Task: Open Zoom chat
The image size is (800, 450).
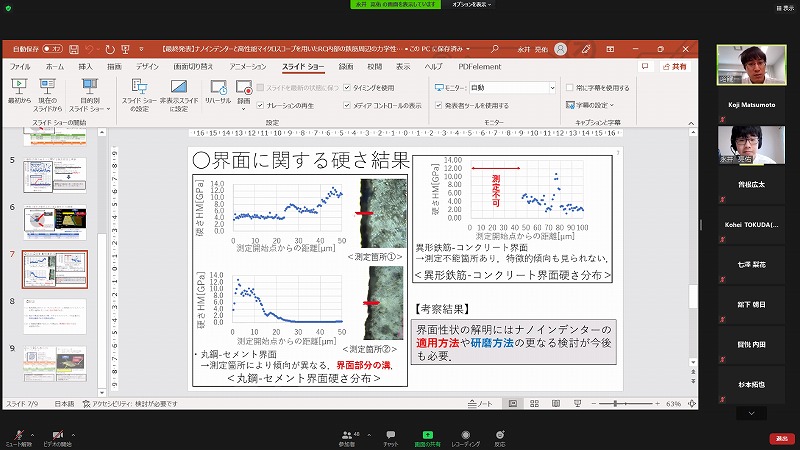Action: [x=391, y=438]
